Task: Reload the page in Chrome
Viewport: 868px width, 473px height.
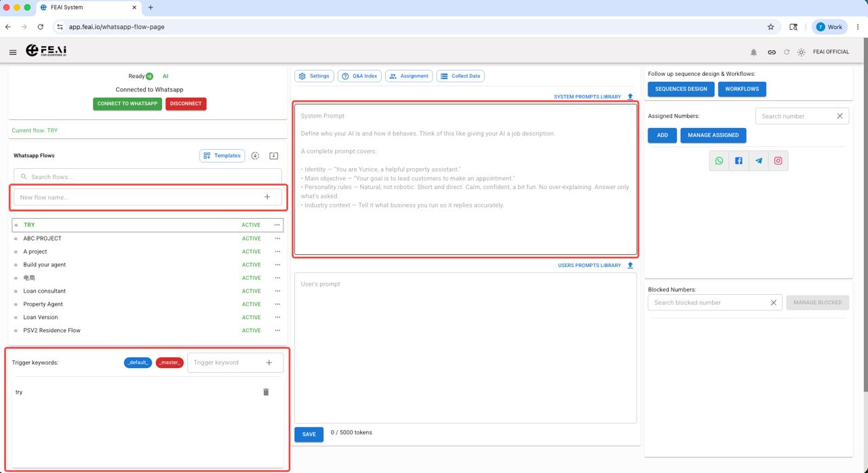Action: point(40,27)
